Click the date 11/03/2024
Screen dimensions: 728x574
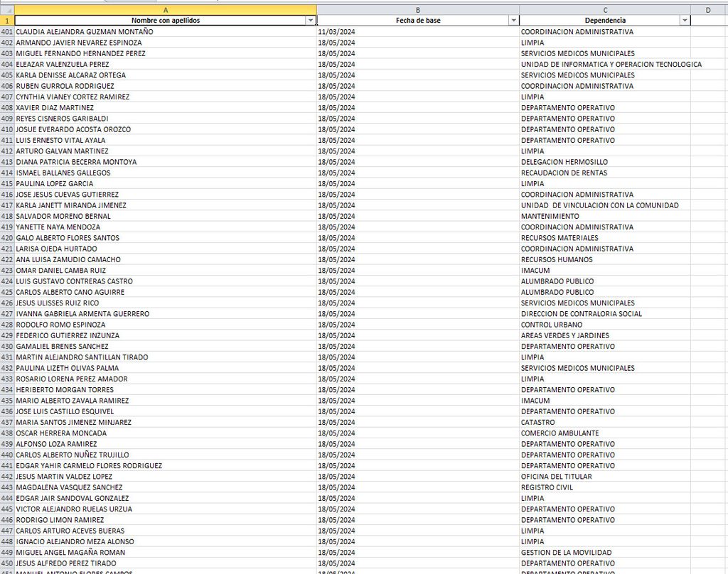(x=418, y=31)
